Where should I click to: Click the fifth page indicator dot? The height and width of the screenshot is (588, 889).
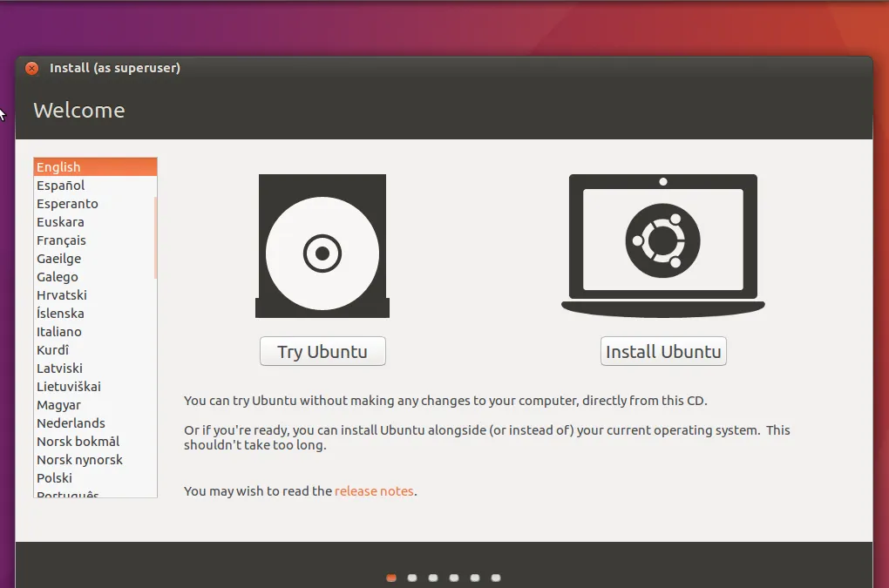click(475, 577)
